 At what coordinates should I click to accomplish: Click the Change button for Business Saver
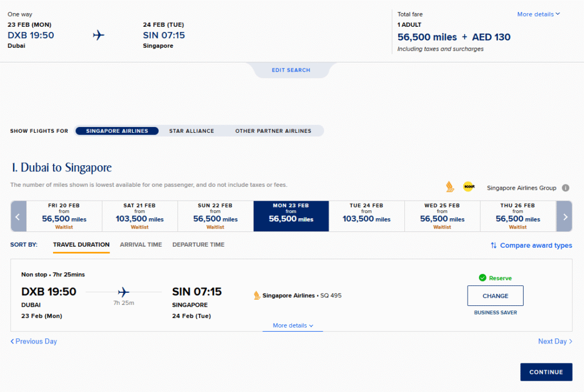point(495,296)
